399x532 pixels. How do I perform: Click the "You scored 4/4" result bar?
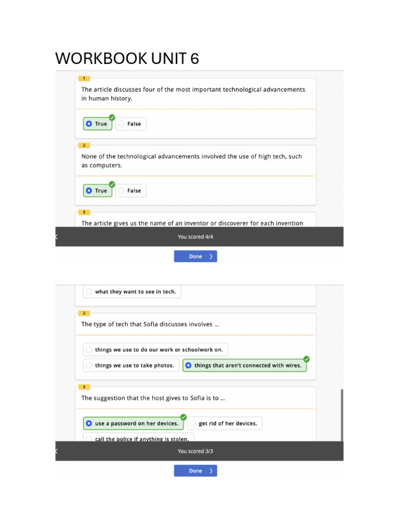click(195, 237)
